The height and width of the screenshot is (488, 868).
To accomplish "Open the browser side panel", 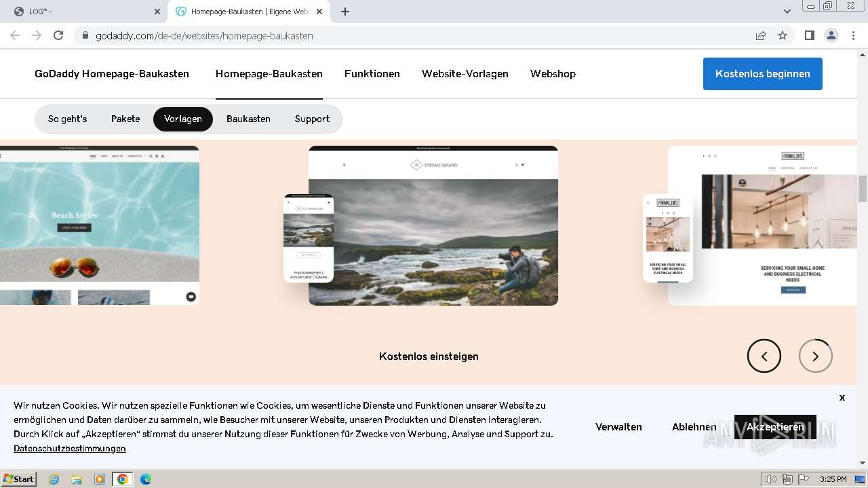I will [810, 35].
